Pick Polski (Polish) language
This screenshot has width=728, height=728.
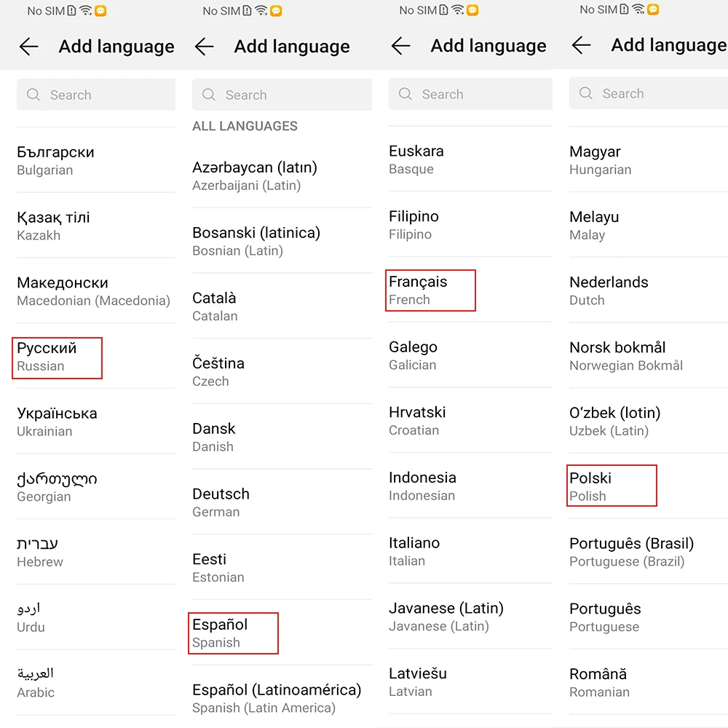pyautogui.click(x=612, y=486)
